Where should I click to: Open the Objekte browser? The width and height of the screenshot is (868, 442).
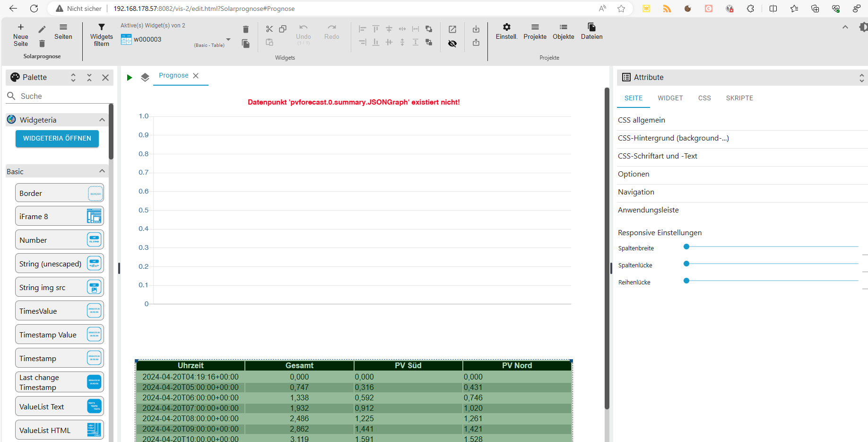564,32
